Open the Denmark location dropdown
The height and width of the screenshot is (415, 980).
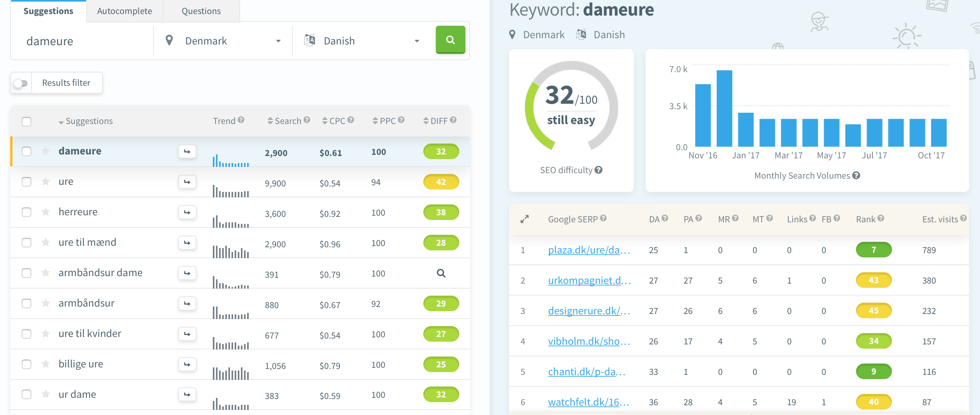click(223, 41)
